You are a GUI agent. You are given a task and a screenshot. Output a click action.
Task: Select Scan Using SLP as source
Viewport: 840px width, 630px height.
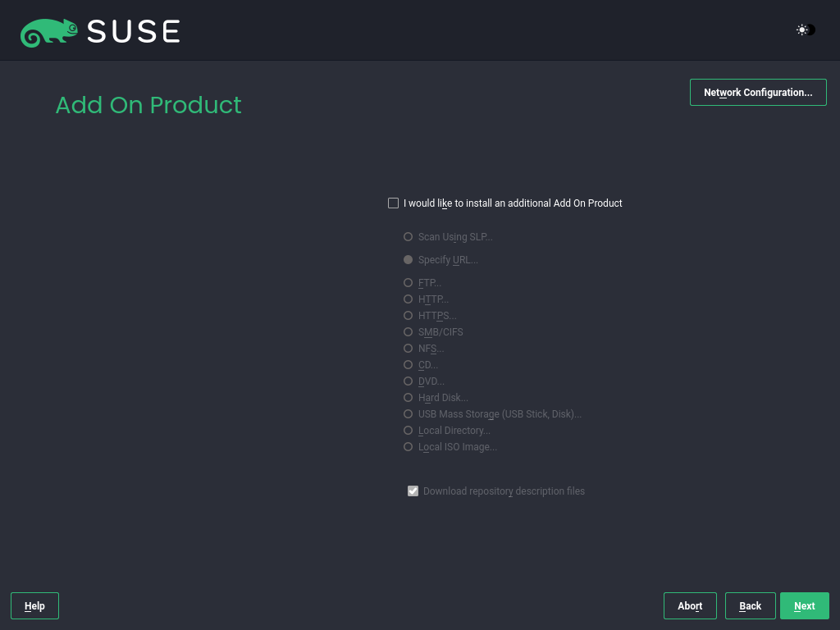pyautogui.click(x=408, y=236)
